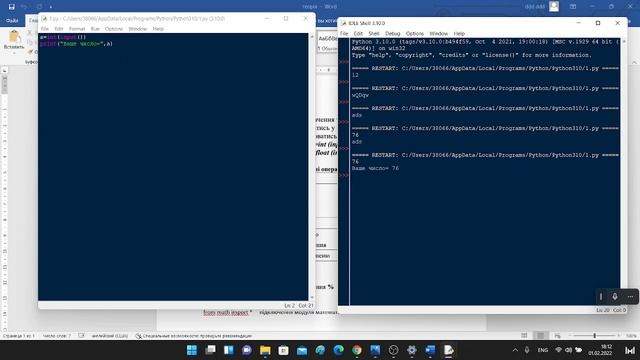Open Task View on taskbar
Image resolution: width=640 pixels, height=360 pixels.
tap(210, 350)
